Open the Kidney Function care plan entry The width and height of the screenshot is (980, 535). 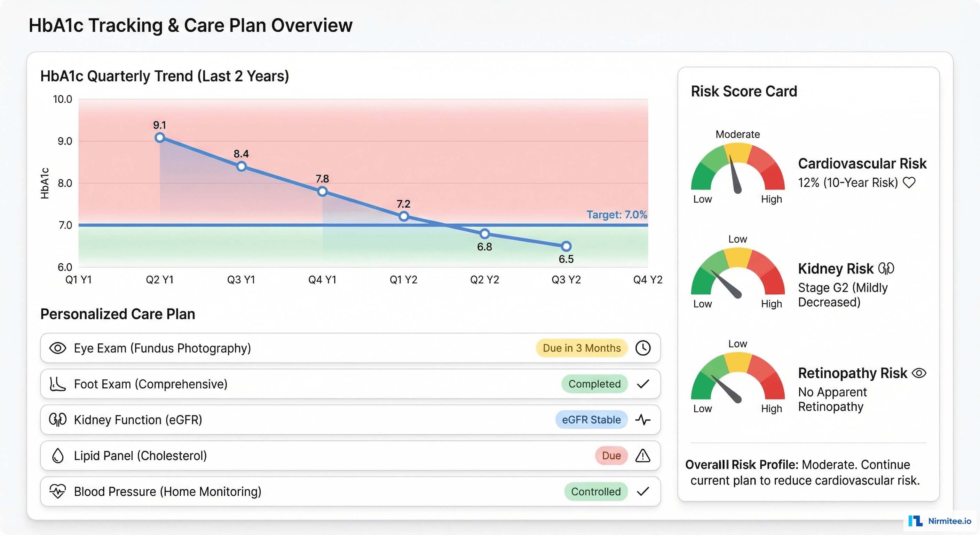pyautogui.click(x=342, y=420)
